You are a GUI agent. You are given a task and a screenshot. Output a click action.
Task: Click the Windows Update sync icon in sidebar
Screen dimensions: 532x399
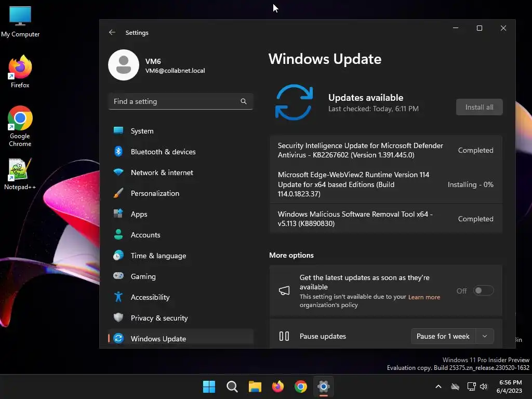(118, 338)
